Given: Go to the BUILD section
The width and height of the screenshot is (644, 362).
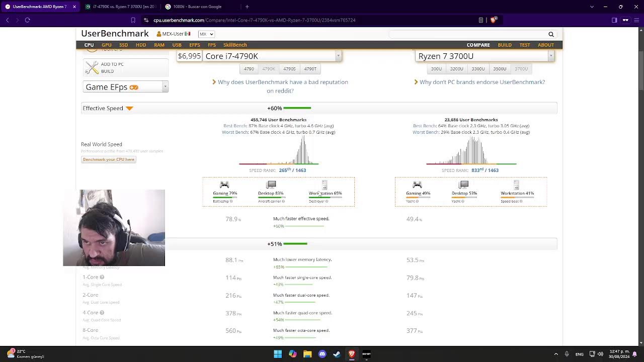Looking at the screenshot, I should coord(505,45).
